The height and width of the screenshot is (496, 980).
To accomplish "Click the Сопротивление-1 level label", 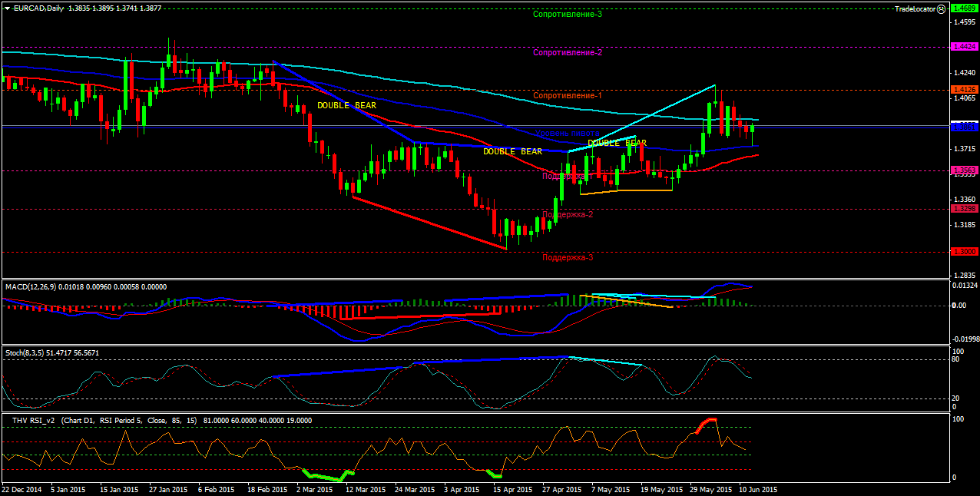I will coord(568,95).
